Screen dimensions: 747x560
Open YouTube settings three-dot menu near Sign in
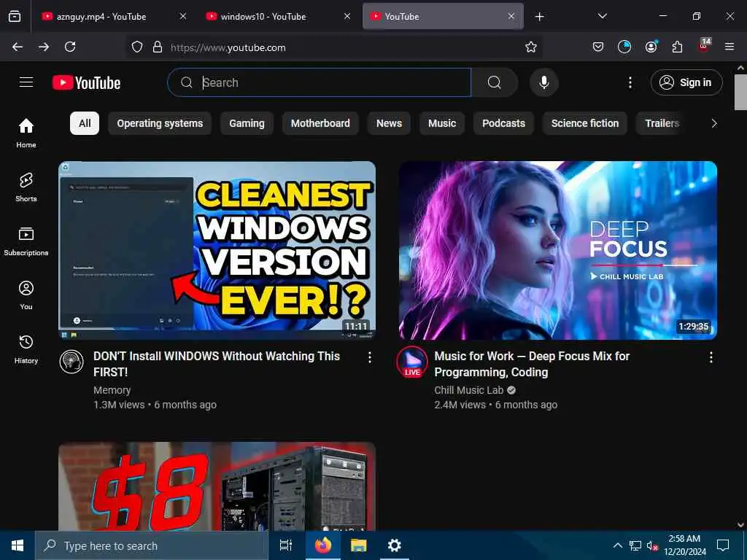pyautogui.click(x=630, y=83)
